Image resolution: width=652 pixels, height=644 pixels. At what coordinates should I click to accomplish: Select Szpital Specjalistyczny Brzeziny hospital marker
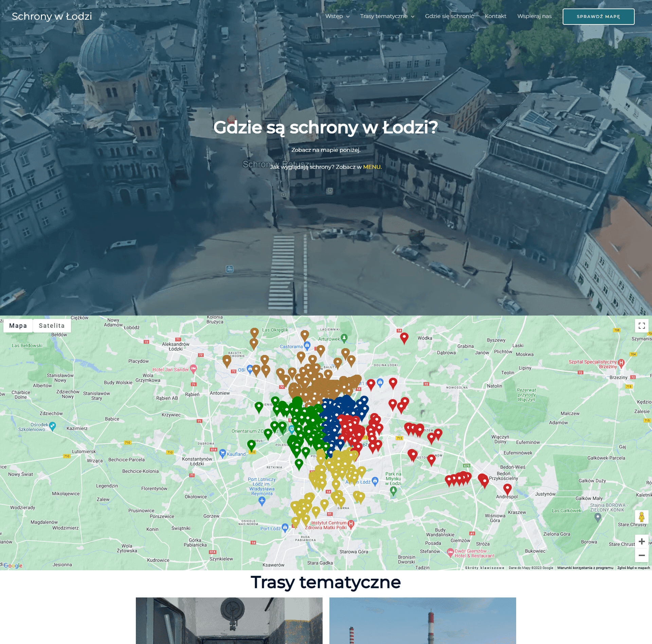[x=621, y=363]
